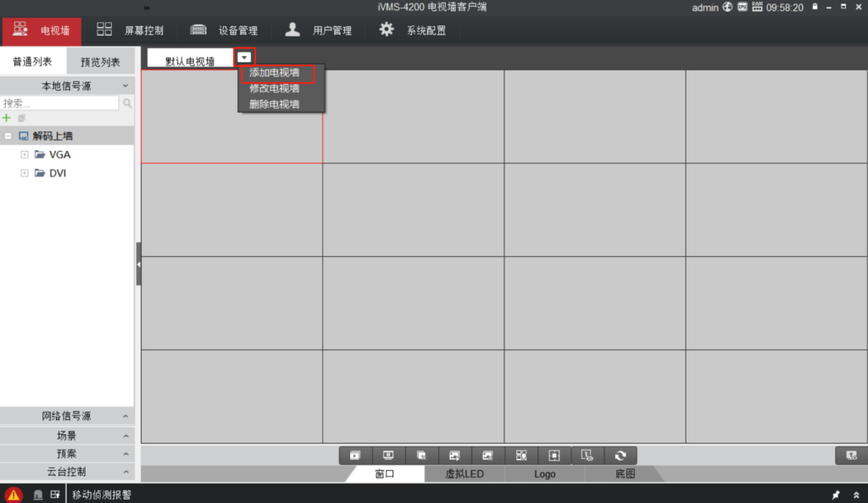Viewport: 868px width, 503px height.
Task: Switch to the 虚拟LED tab
Action: point(465,474)
